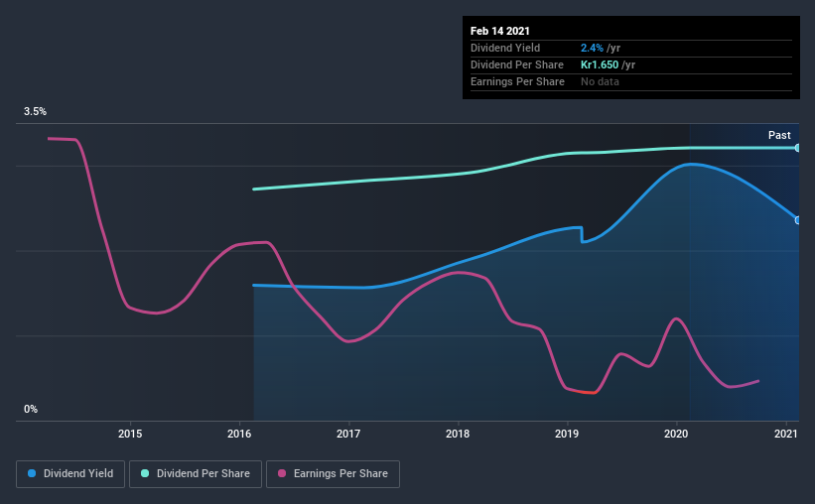Click the tooltip's Dividend Per Share row label
Screen dimensions: 815x504
(516, 64)
